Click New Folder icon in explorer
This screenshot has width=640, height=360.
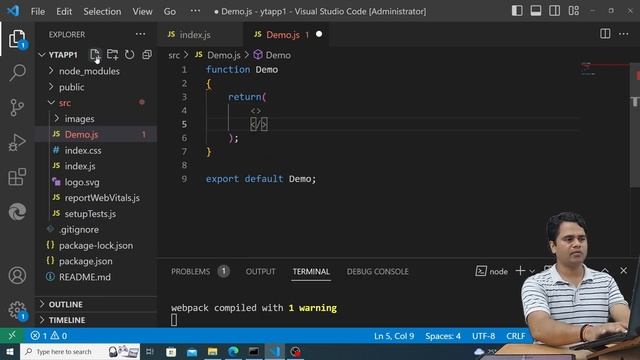(112, 54)
